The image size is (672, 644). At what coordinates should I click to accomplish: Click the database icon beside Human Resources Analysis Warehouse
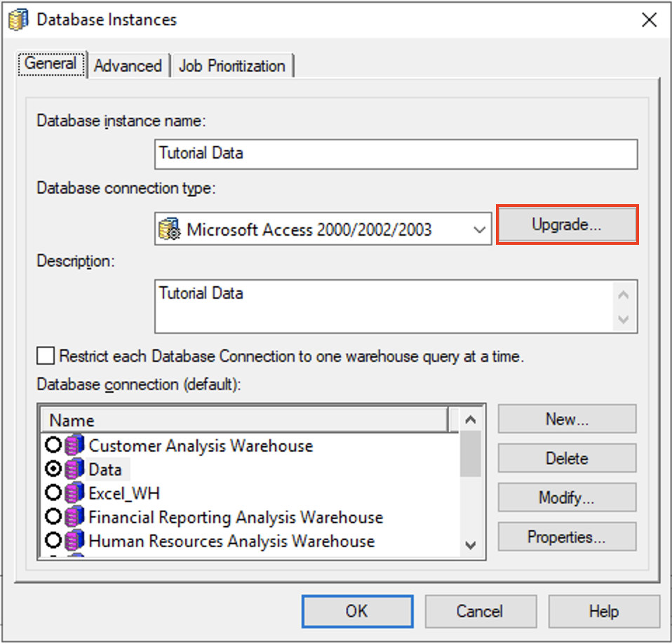coord(72,541)
